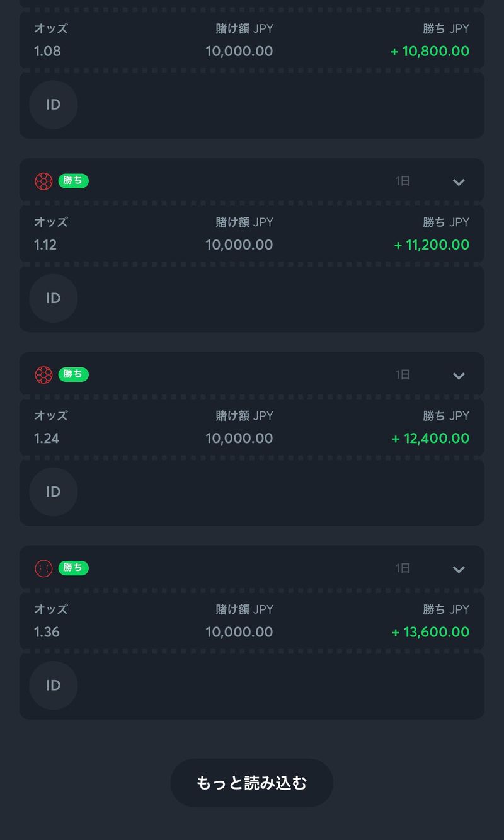Expand the 1.24 odds bet details chevron

pyautogui.click(x=459, y=376)
